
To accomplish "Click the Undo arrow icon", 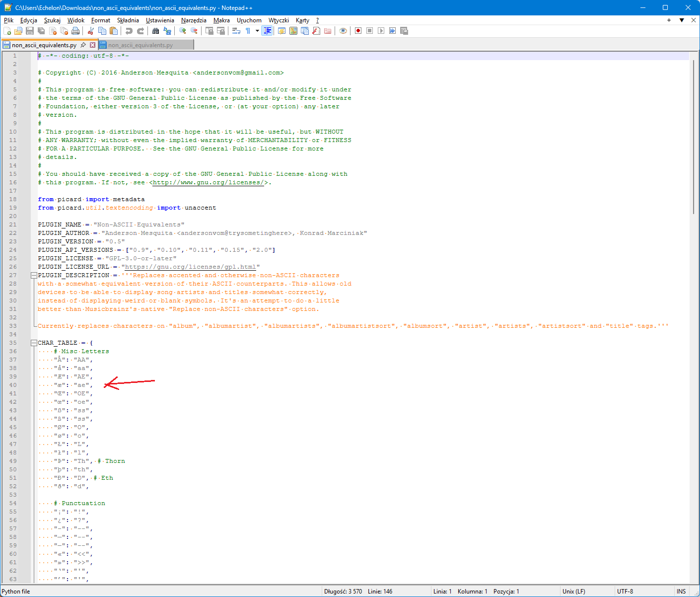I will click(x=129, y=31).
